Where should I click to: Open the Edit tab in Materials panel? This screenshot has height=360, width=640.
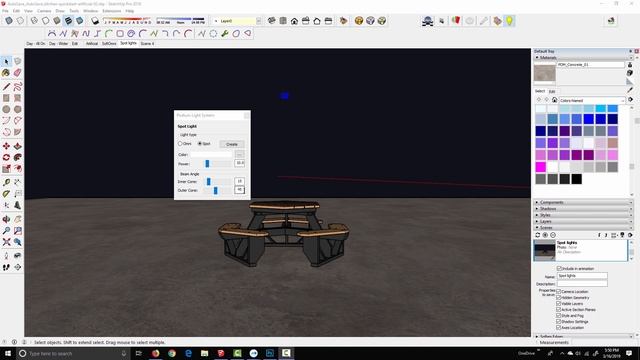tap(552, 91)
